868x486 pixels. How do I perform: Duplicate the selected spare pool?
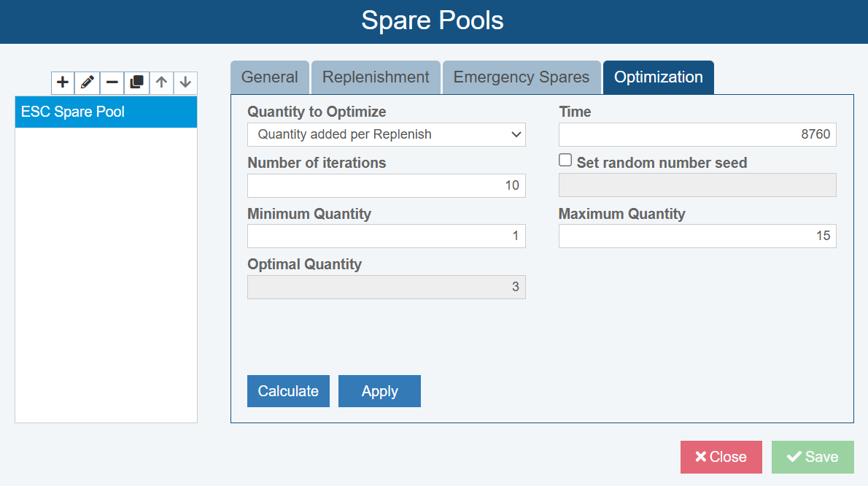point(136,82)
